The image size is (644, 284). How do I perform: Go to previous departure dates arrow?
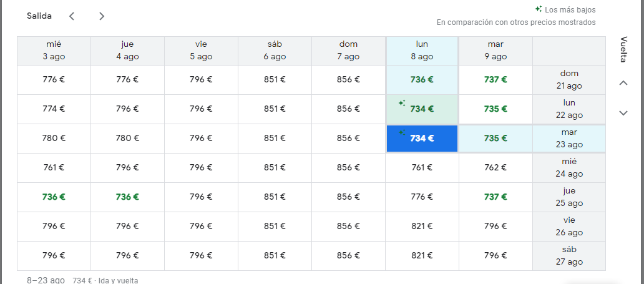[x=72, y=16]
